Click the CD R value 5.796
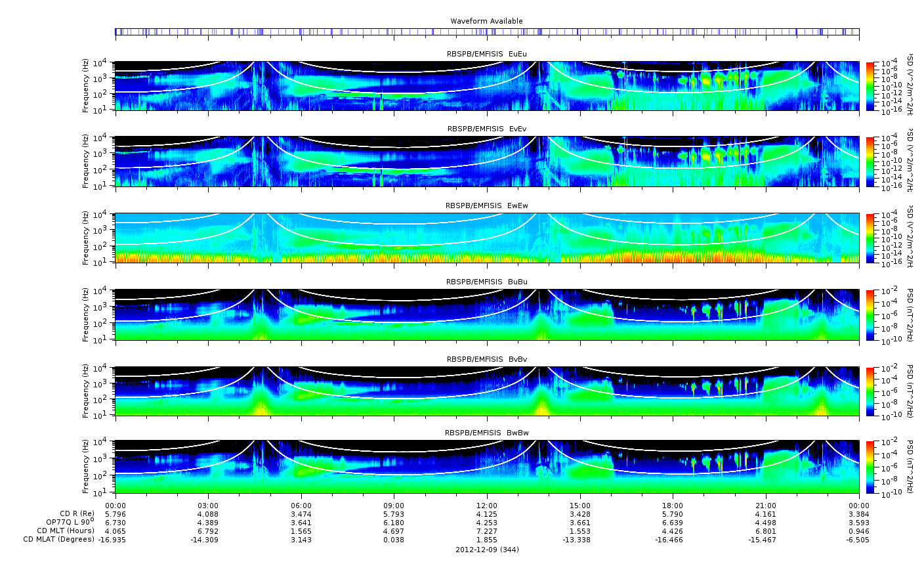The image size is (924, 564). (115, 513)
